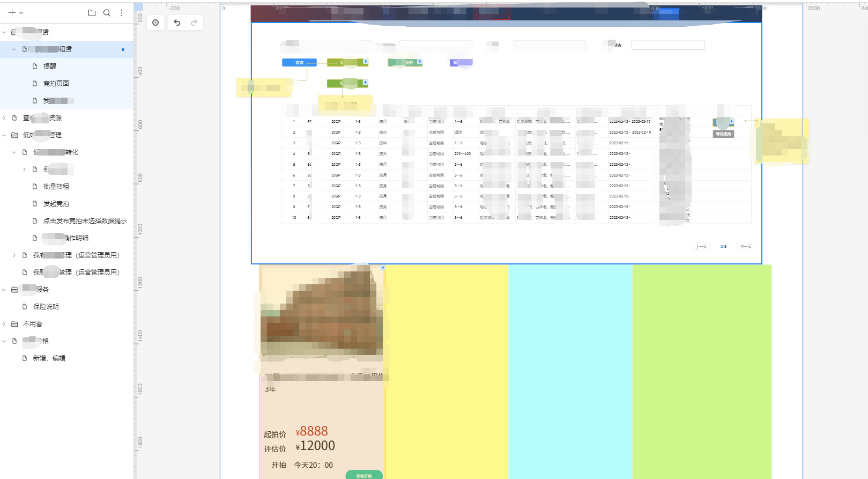Click the 2/5 page indicator
The image size is (868, 479).
[x=723, y=247]
